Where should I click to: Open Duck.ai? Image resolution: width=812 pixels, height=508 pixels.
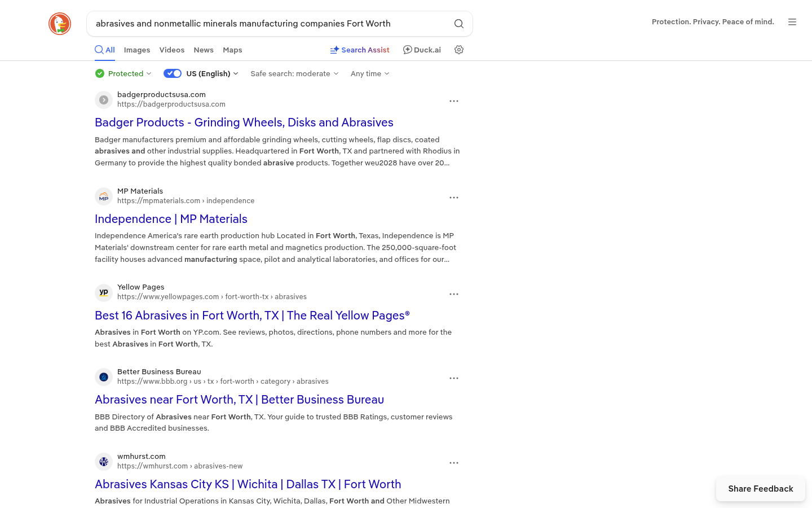[x=422, y=50]
